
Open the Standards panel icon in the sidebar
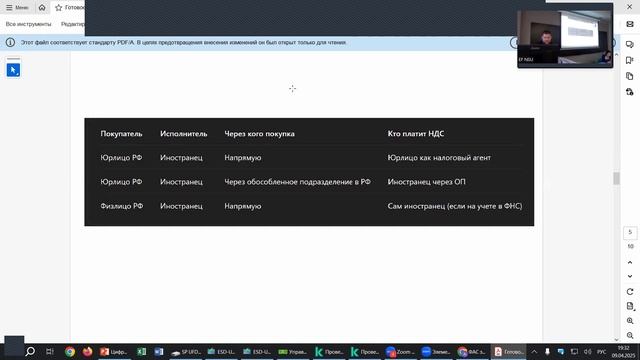(630, 92)
